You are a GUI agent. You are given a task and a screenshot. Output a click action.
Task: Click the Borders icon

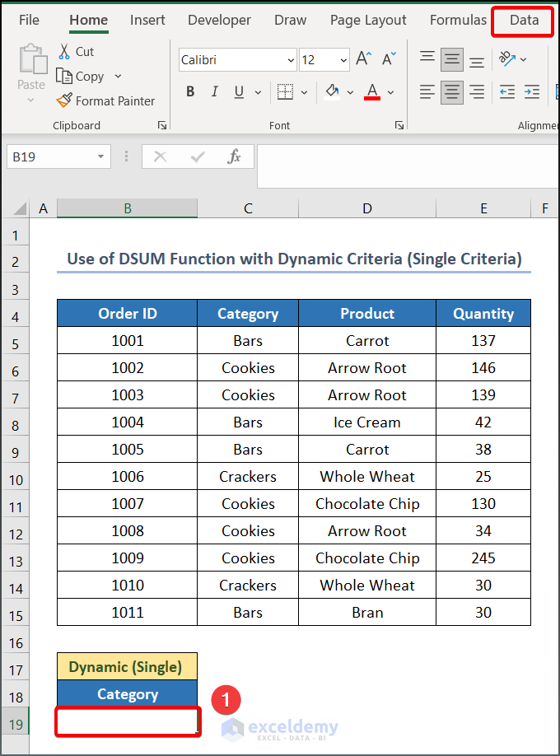click(285, 91)
